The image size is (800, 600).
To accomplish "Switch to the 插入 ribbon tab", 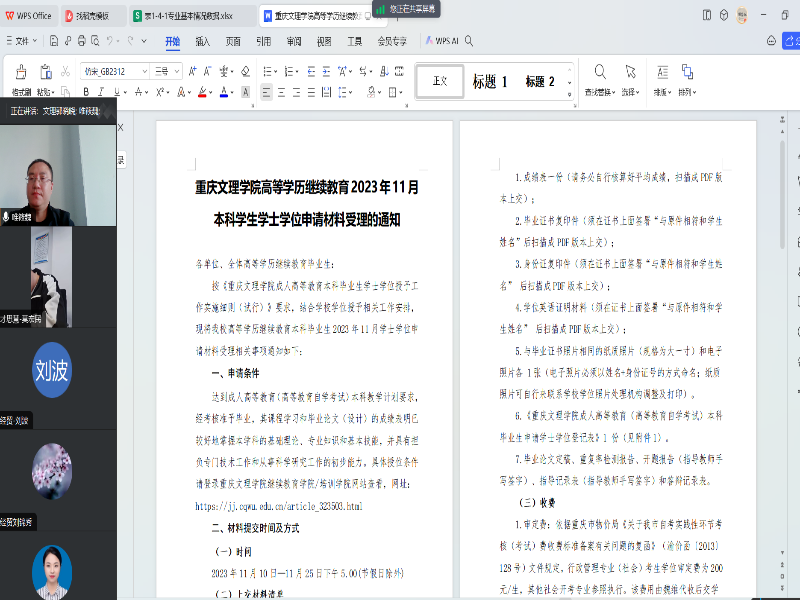I will tap(203, 42).
